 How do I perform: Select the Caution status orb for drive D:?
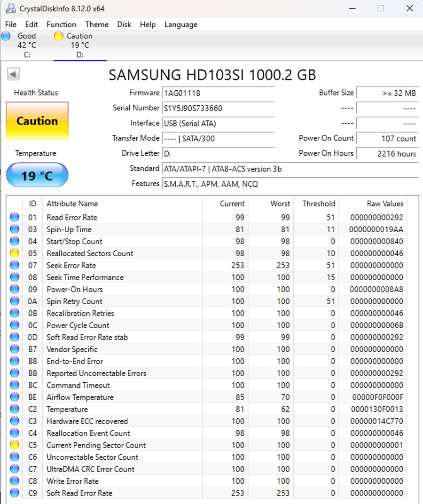pyautogui.click(x=58, y=36)
